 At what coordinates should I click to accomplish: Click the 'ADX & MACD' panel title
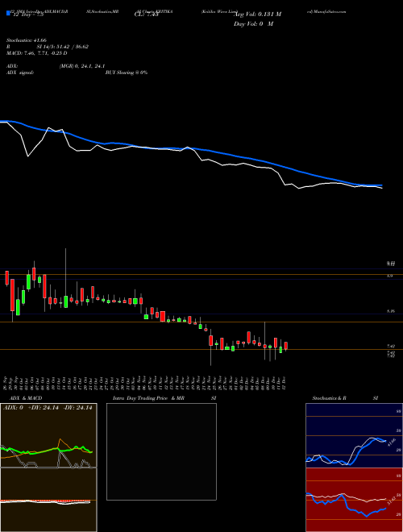(x=24, y=398)
